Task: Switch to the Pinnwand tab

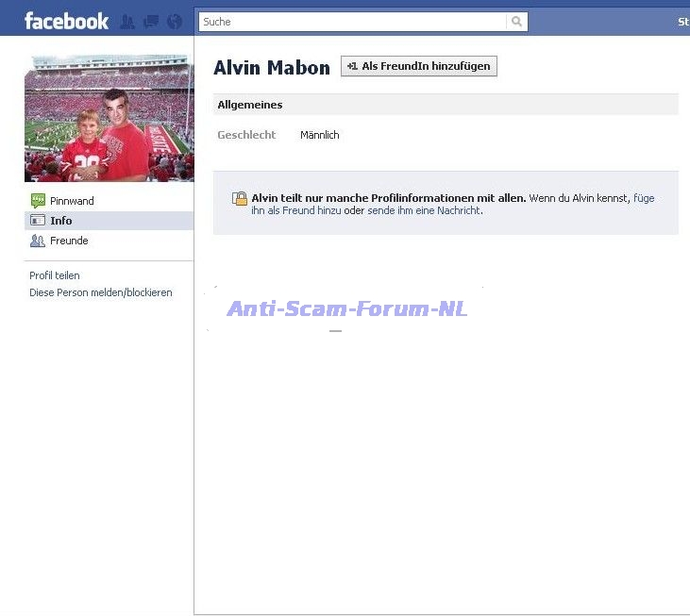Action: [72, 201]
